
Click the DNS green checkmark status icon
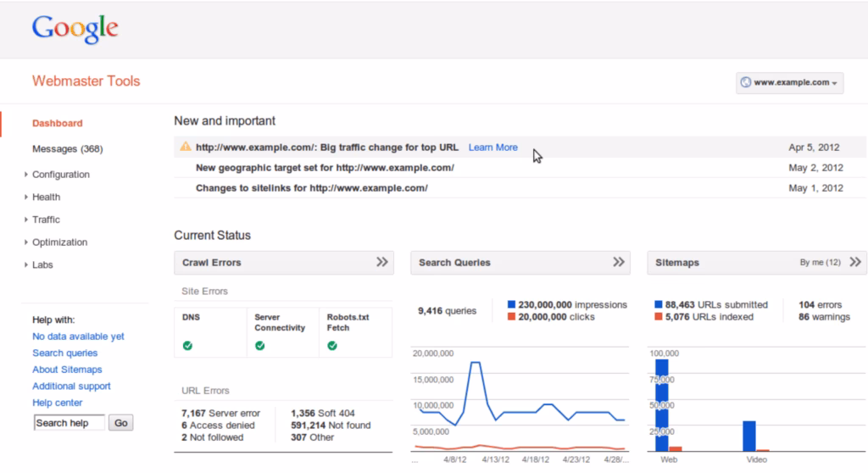coord(187,346)
